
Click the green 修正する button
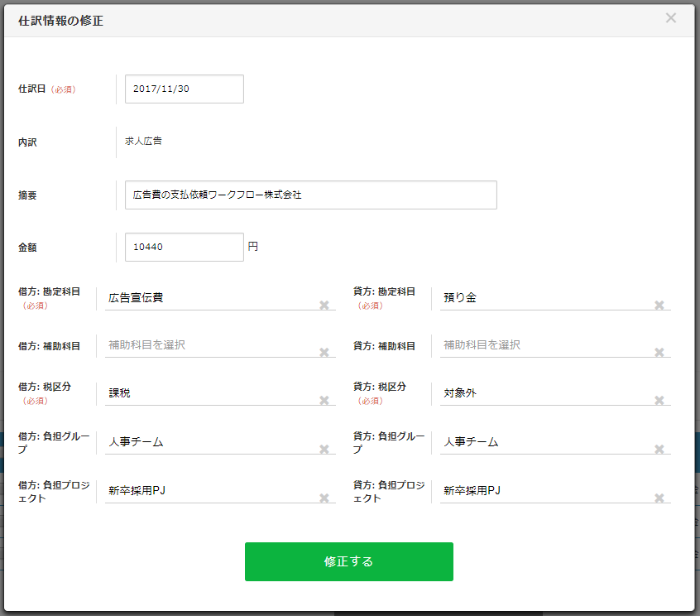coord(348,561)
